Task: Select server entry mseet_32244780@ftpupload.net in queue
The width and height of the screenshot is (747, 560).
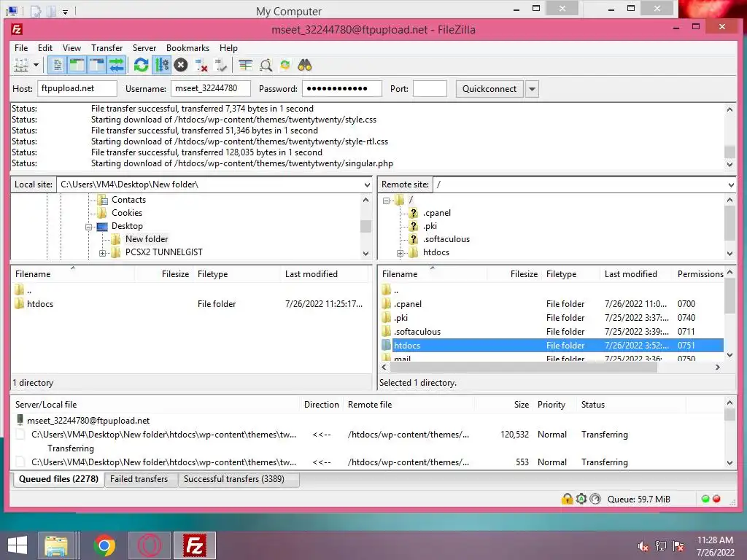Action: click(x=88, y=421)
